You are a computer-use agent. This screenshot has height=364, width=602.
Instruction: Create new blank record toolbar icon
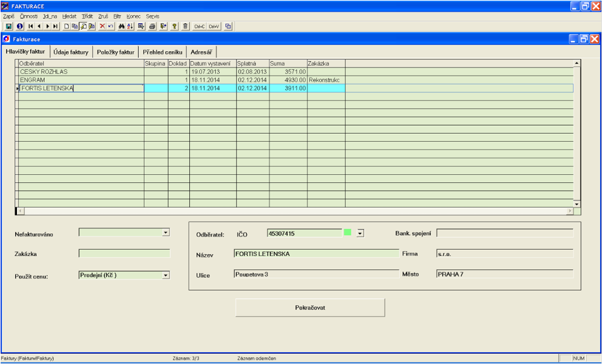pos(66,26)
